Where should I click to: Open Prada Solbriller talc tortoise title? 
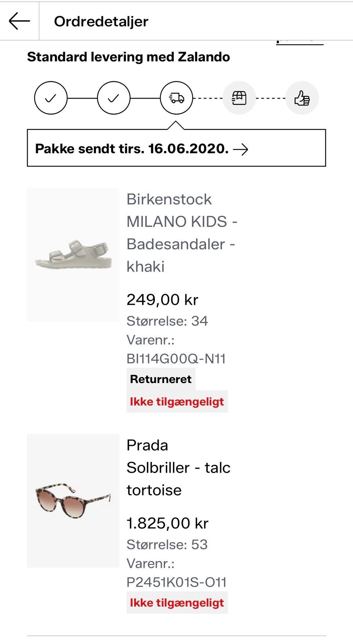pos(178,468)
